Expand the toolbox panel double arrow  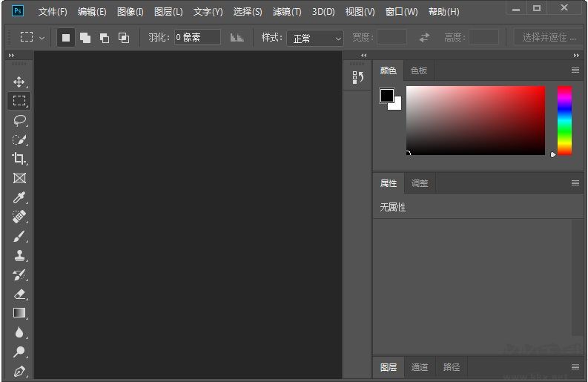tap(11, 56)
